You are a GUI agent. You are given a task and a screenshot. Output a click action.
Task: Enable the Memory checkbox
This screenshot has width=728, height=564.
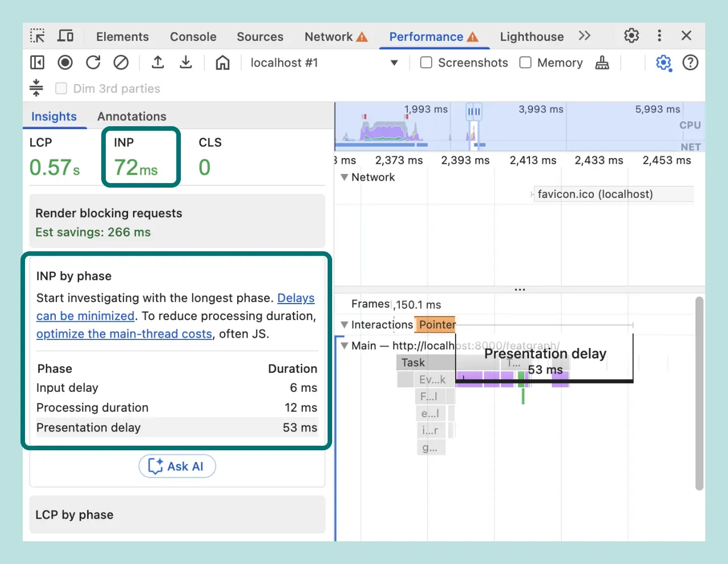(525, 63)
